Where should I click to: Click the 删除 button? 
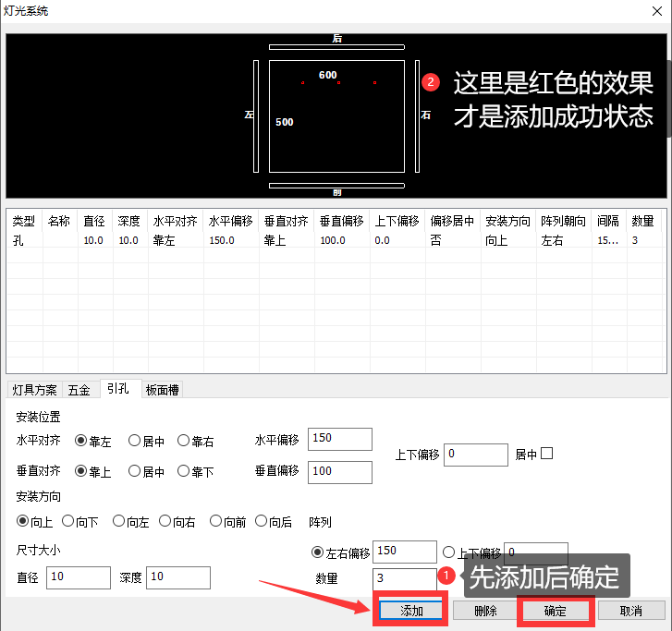[x=484, y=611]
